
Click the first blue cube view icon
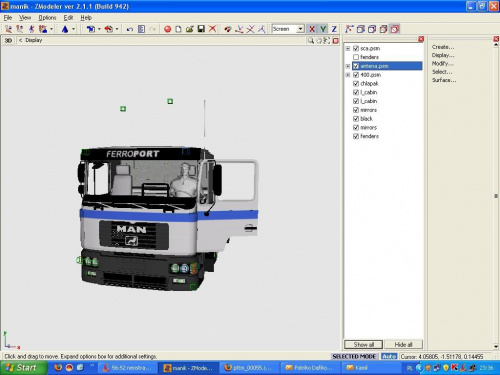(x=361, y=29)
